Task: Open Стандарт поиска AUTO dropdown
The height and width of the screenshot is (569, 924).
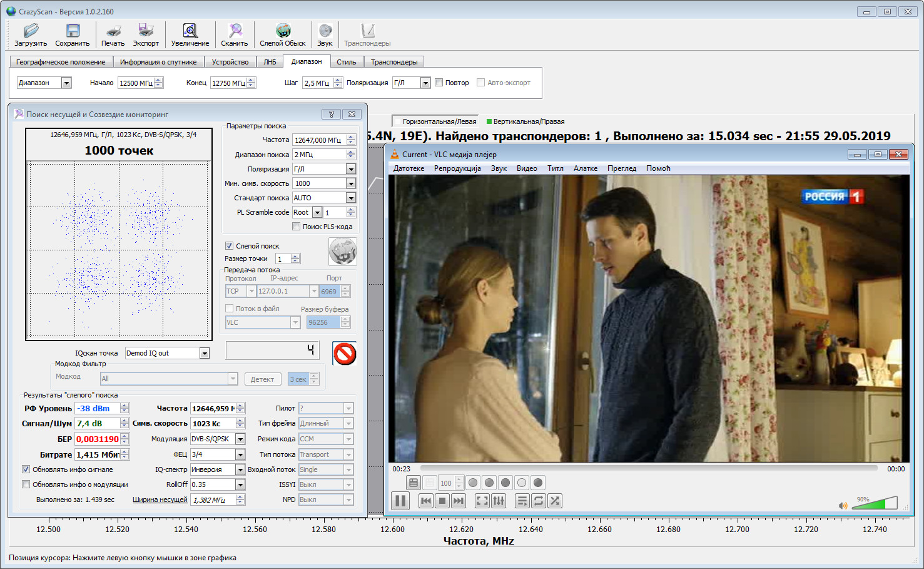Action: pos(351,198)
